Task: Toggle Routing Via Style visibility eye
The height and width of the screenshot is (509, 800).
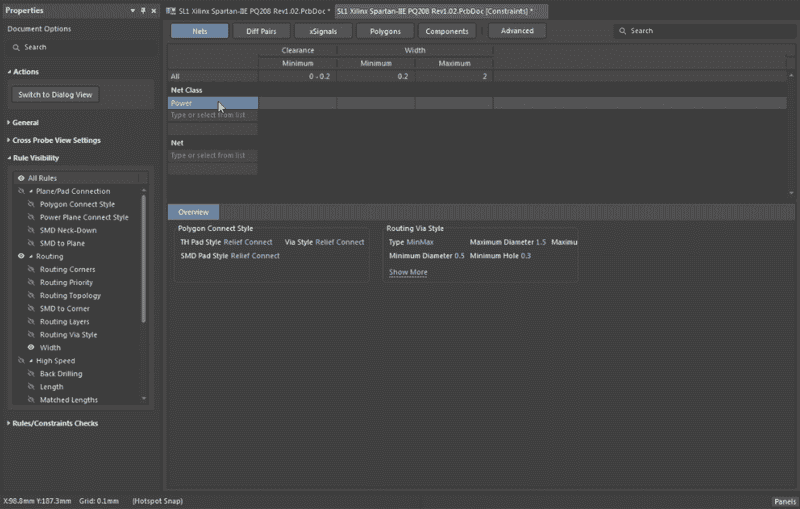Action: pyautogui.click(x=31, y=335)
